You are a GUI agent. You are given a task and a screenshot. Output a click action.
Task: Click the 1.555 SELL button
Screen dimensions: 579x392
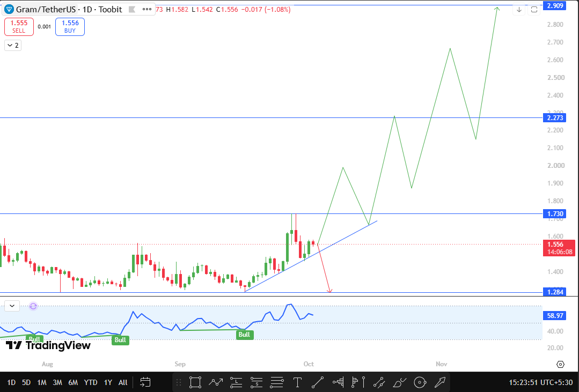(x=19, y=27)
